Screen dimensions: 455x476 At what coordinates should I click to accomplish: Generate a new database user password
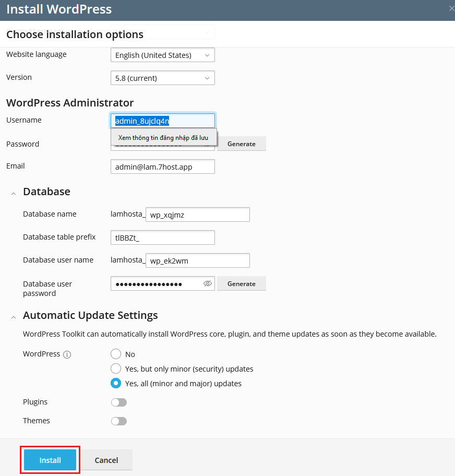click(242, 283)
